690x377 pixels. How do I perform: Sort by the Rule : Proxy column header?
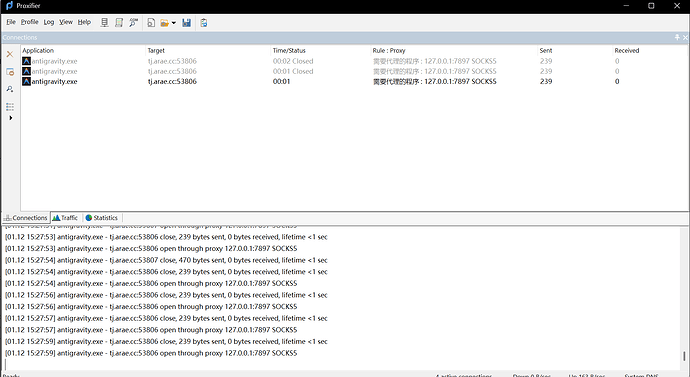453,51
